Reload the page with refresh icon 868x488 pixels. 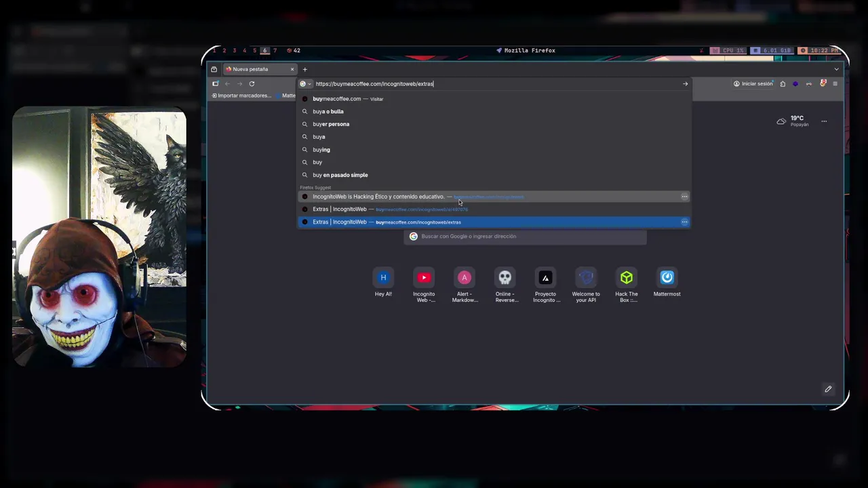[x=252, y=84]
